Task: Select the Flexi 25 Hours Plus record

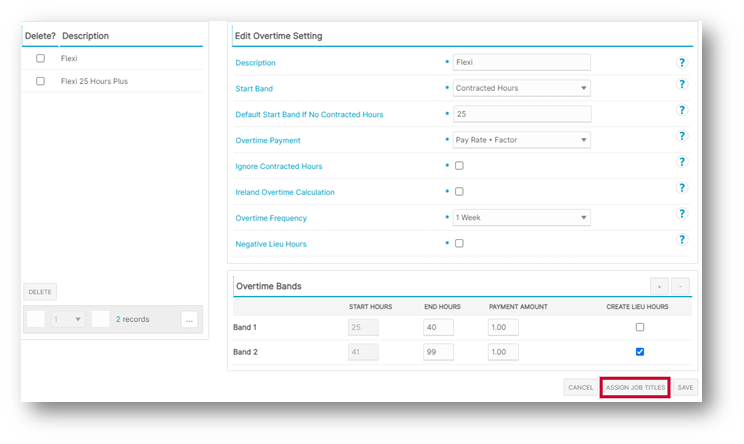Action: (94, 81)
